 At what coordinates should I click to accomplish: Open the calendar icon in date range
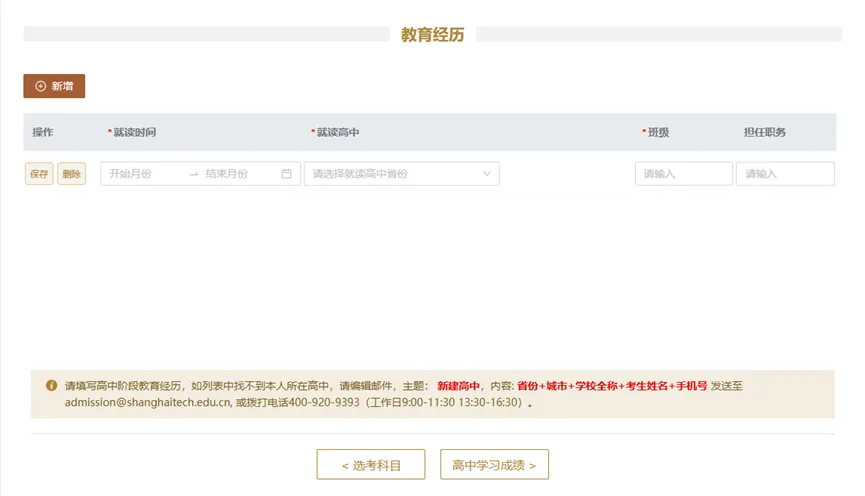point(286,174)
